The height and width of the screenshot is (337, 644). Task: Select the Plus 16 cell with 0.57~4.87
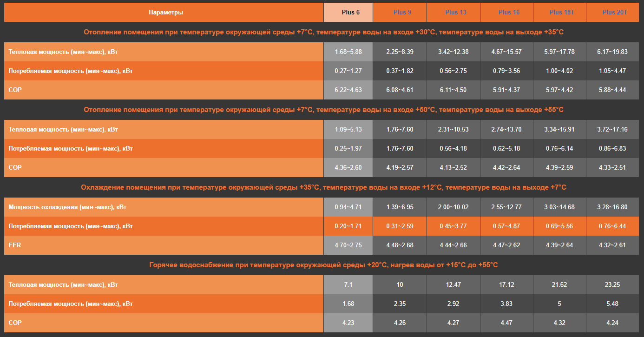[506, 226]
